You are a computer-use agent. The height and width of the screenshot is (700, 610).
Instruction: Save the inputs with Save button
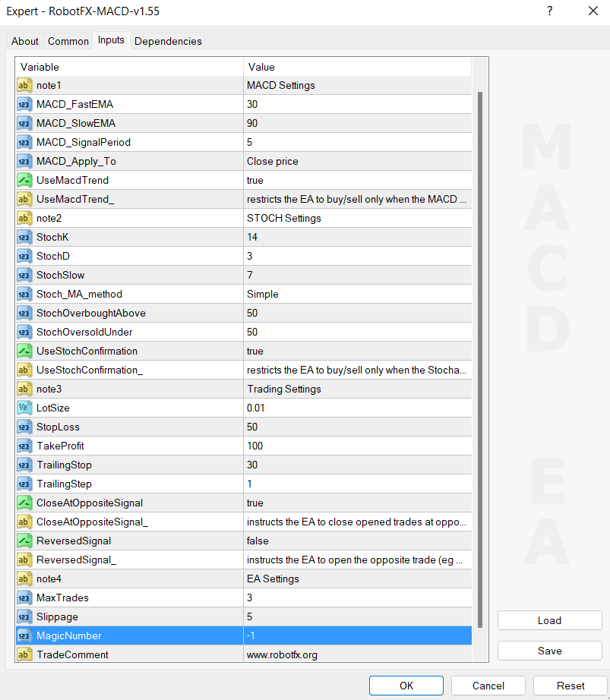coord(550,651)
